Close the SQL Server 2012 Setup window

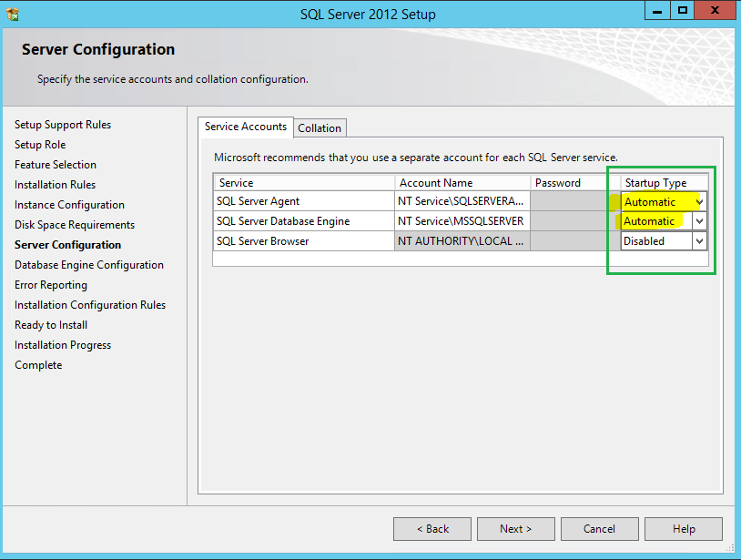tap(715, 10)
